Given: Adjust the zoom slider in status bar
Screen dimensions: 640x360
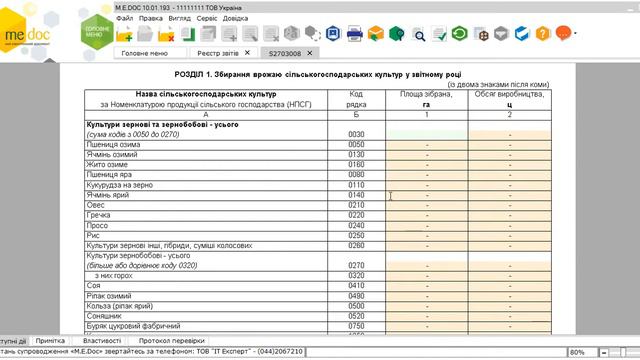Looking at the screenshot, I should point(623,352).
